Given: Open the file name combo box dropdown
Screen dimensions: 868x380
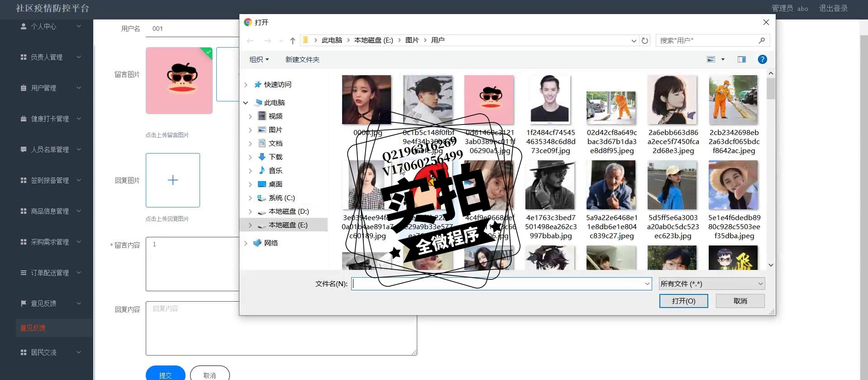Looking at the screenshot, I should point(647,284).
